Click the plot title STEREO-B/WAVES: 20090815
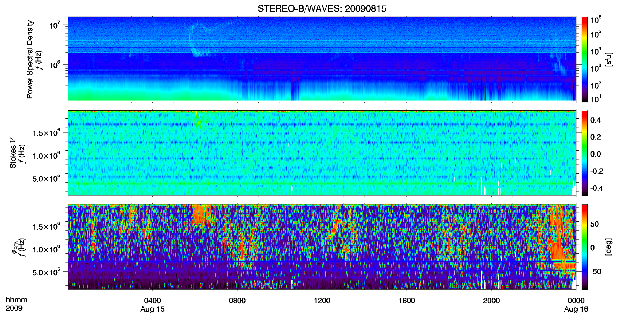644x332 pixels. click(322, 9)
